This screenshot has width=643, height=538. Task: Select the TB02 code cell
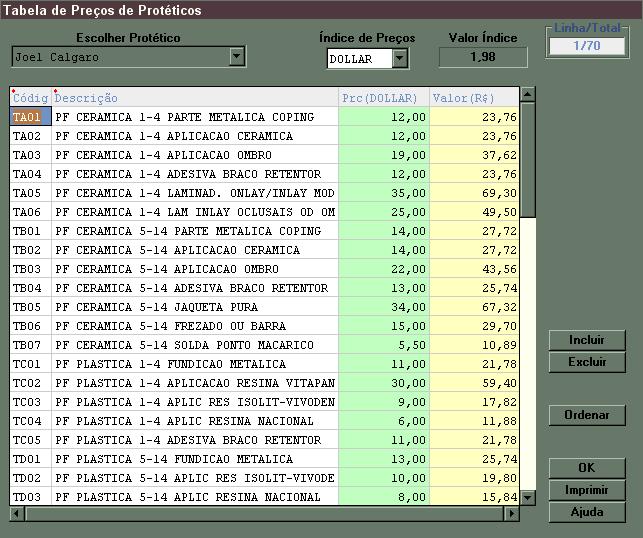tap(31, 250)
